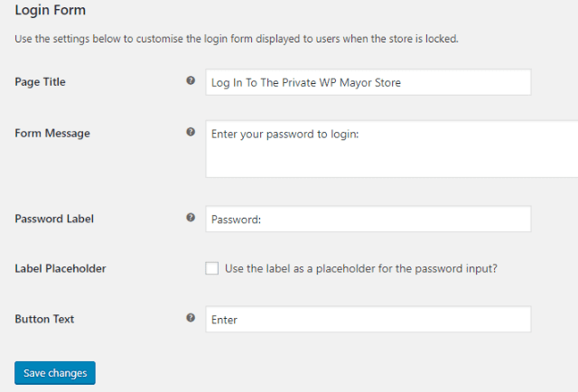Click the help icon beside Password Label
This screenshot has width=578, height=392.
[x=191, y=218]
